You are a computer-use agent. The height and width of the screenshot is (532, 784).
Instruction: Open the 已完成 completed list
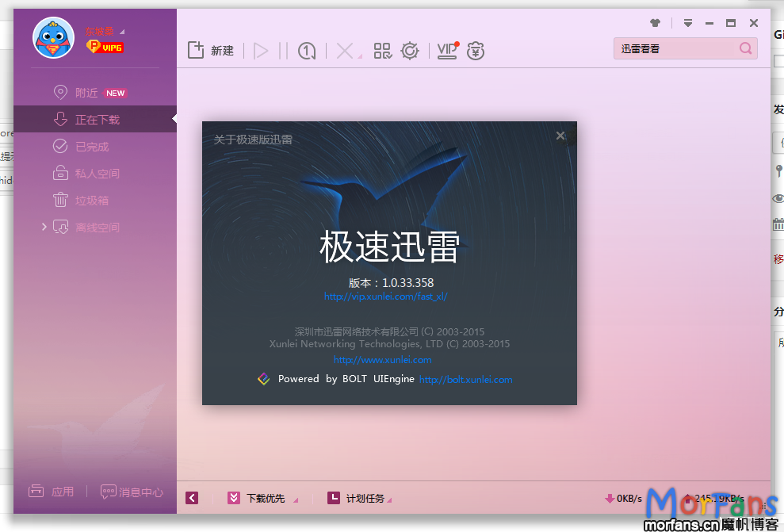tap(92, 147)
